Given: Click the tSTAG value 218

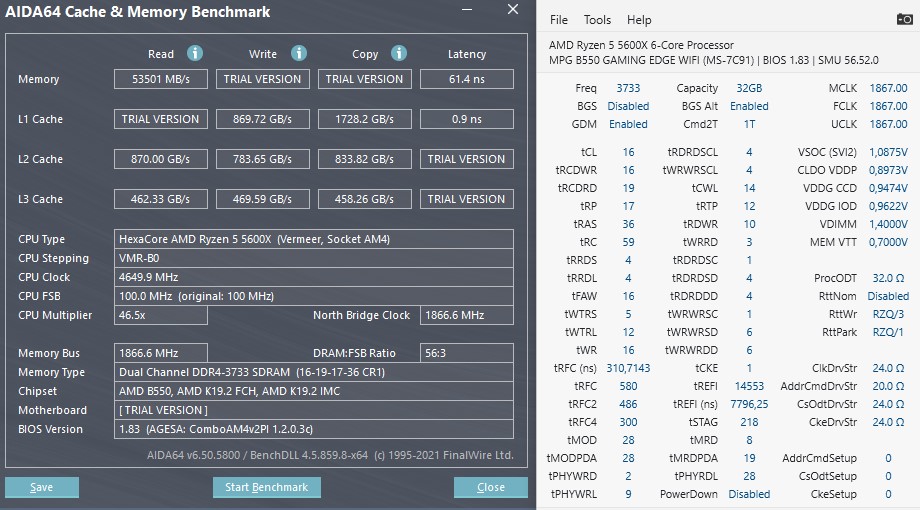Looking at the screenshot, I should [749, 423].
